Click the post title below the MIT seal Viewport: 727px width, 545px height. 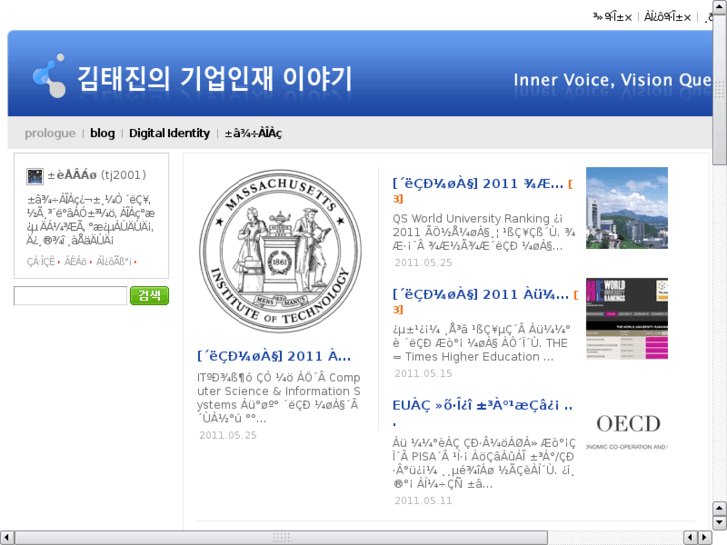275,356
